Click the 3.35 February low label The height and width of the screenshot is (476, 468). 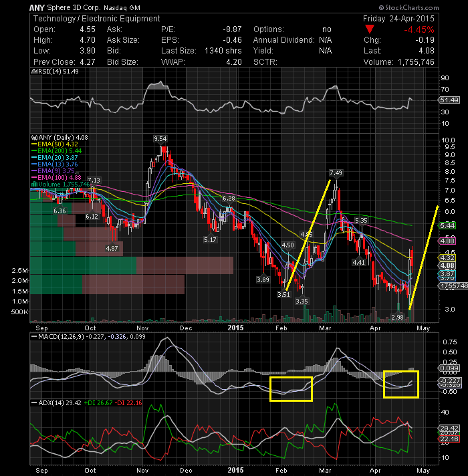pos(302,301)
